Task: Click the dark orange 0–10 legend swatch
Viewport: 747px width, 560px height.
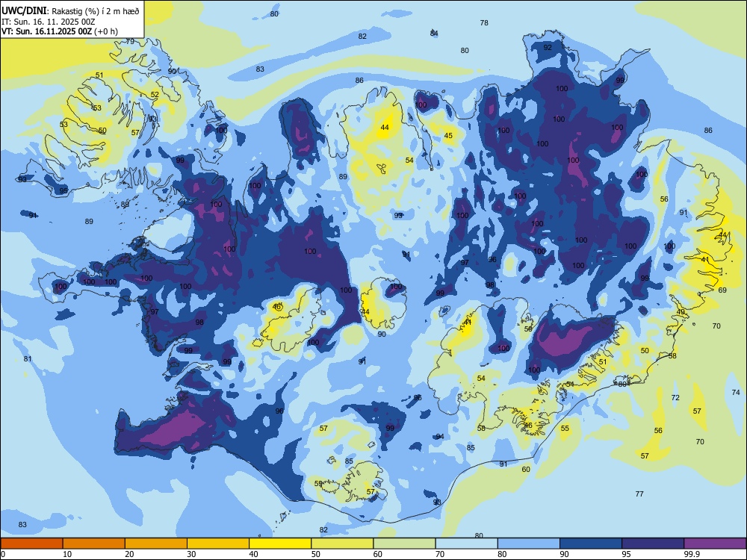Action: (31, 544)
